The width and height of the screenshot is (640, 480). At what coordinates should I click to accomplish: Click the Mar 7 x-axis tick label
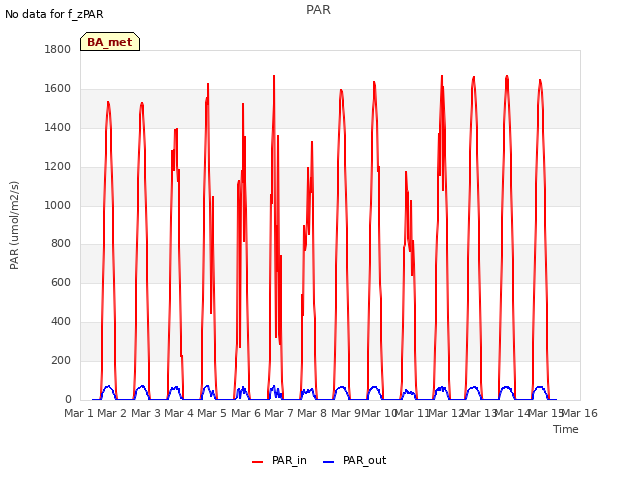coord(279,413)
